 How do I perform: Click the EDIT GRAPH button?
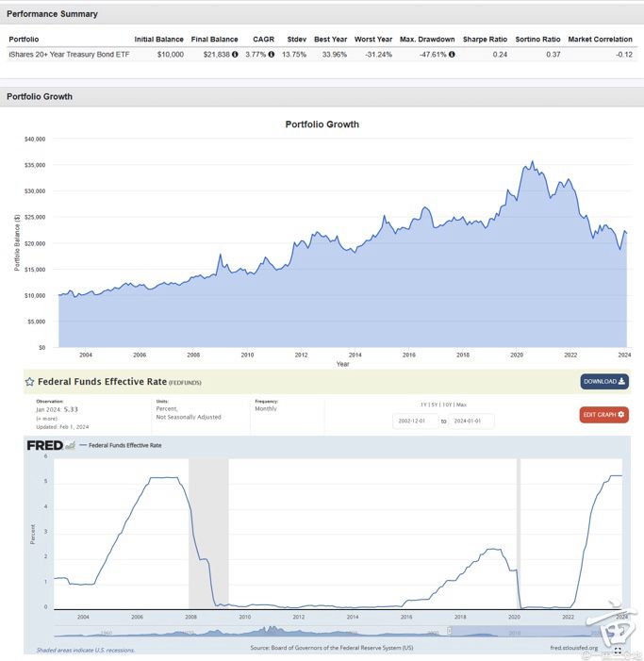[x=604, y=415]
